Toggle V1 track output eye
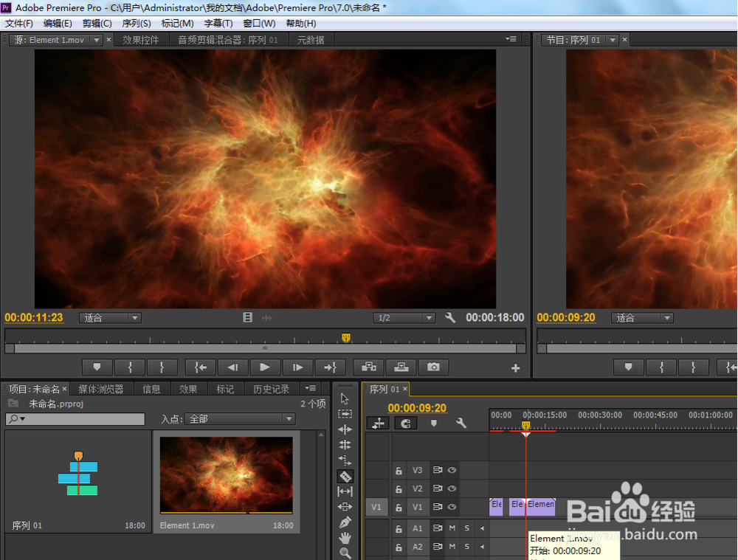 pos(452,507)
